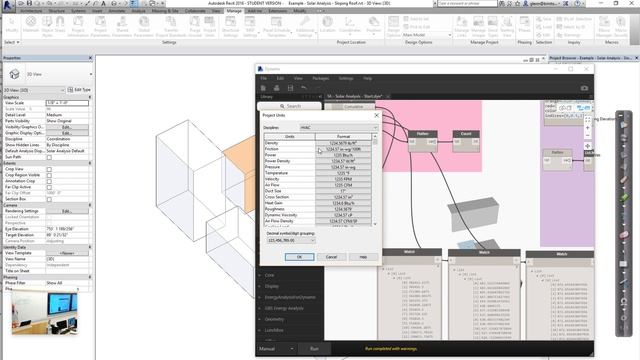The height and width of the screenshot is (360, 640).
Task: Switch to the Insert ribbon tab
Action: [x=97, y=11]
